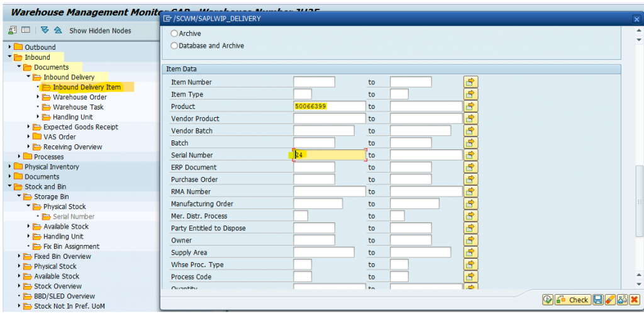644x313 pixels.
Task: Click the red X cancel icon
Action: tap(635, 300)
